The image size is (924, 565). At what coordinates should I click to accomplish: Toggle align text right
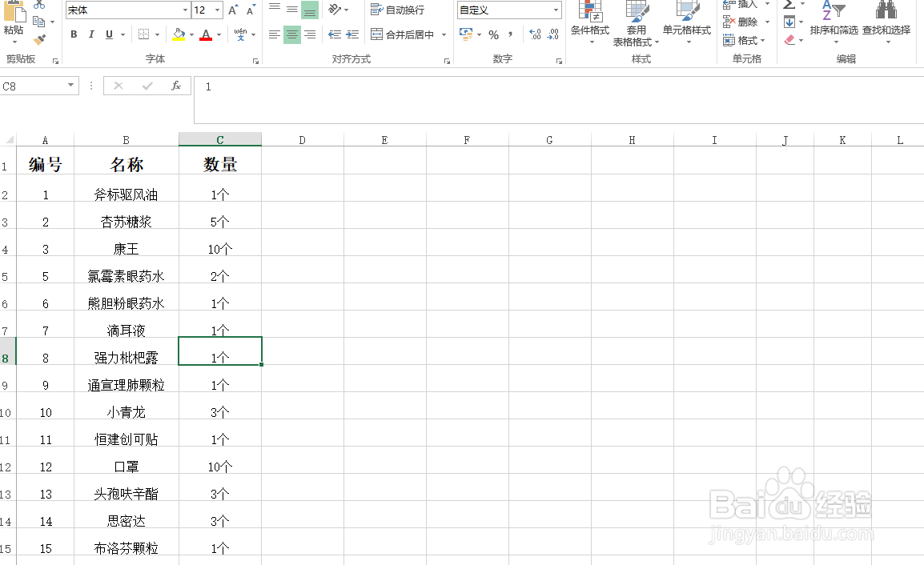(310, 34)
